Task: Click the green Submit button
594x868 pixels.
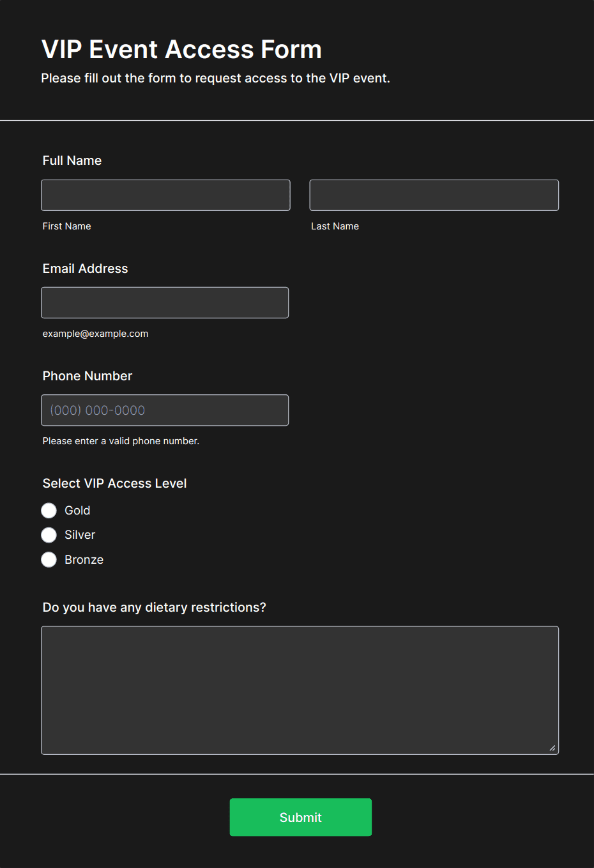Action: coord(300,817)
